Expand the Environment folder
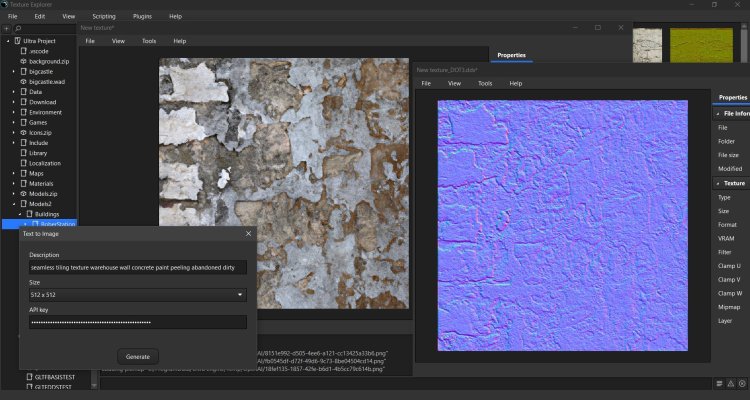750x400 pixels. 13,112
